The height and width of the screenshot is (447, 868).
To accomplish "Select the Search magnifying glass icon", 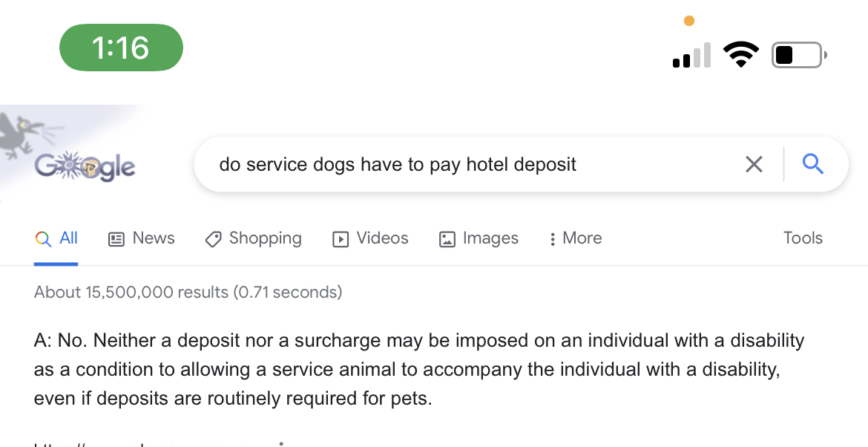I will [x=813, y=164].
